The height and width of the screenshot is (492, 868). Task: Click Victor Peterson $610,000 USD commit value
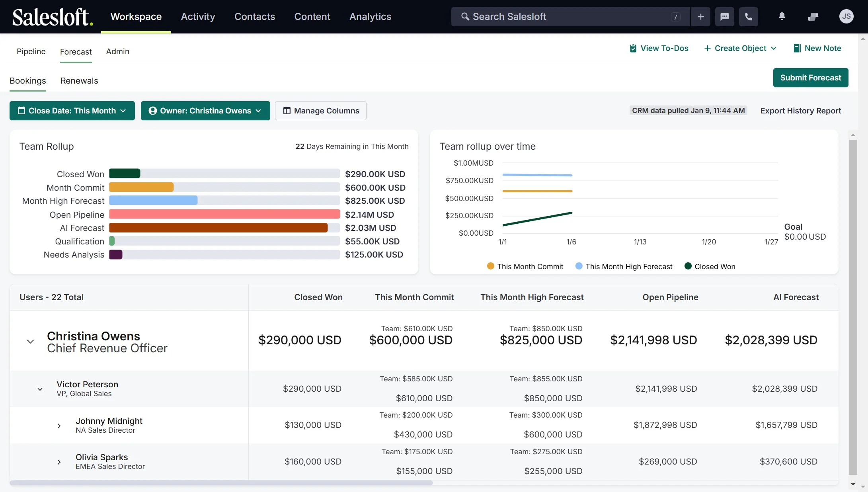tap(424, 398)
